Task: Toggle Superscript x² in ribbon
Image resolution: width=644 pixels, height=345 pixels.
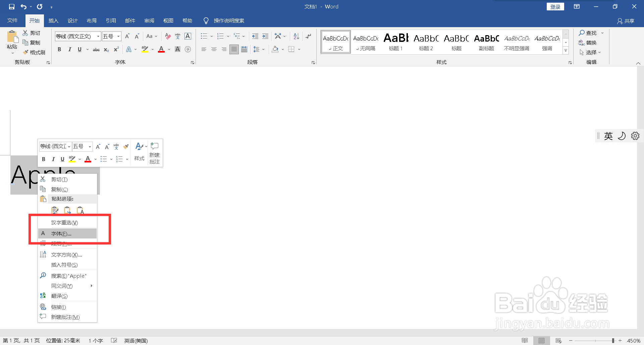Action: [x=116, y=49]
